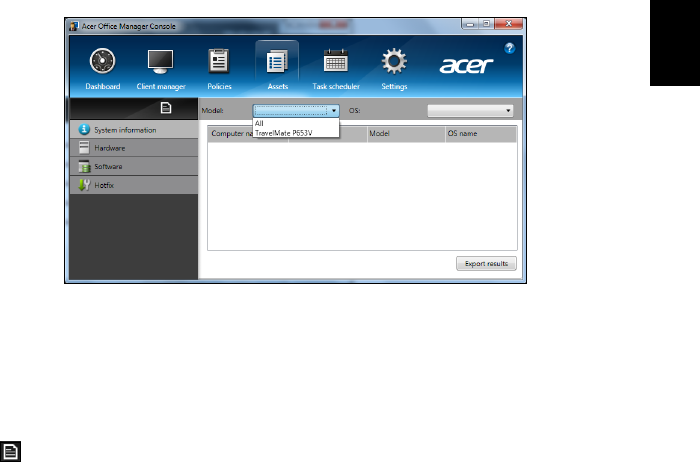Open the Policies section
Viewport: 700px width, 462px height.
click(219, 69)
